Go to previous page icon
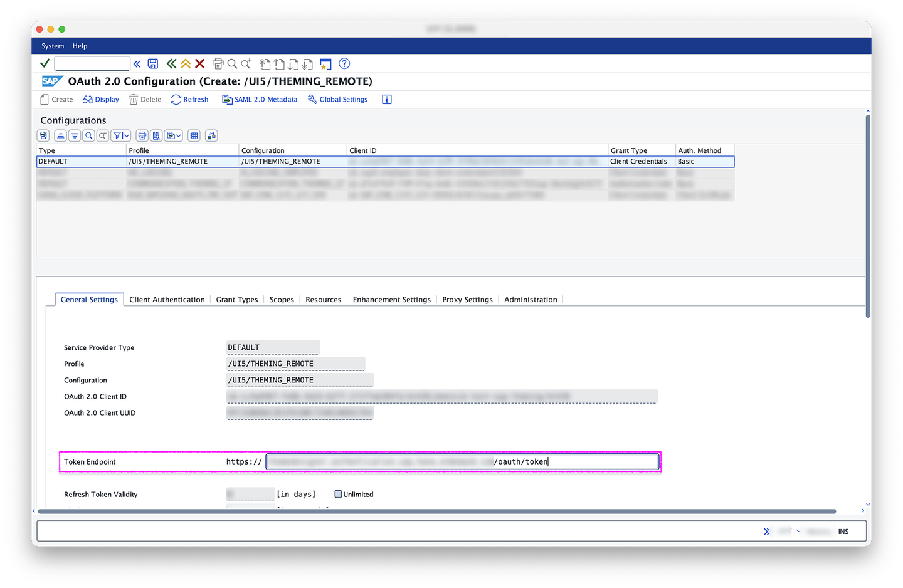The width and height of the screenshot is (903, 588). tap(279, 64)
